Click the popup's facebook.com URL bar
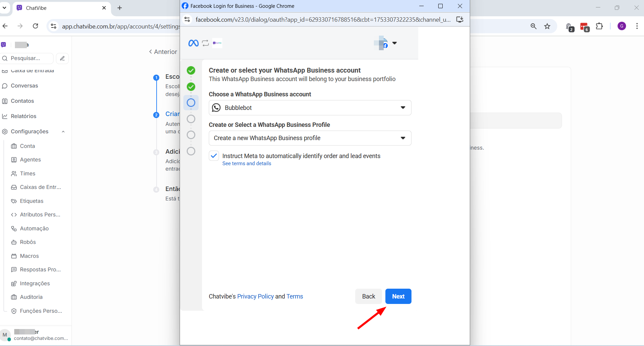The image size is (644, 346). (x=323, y=20)
